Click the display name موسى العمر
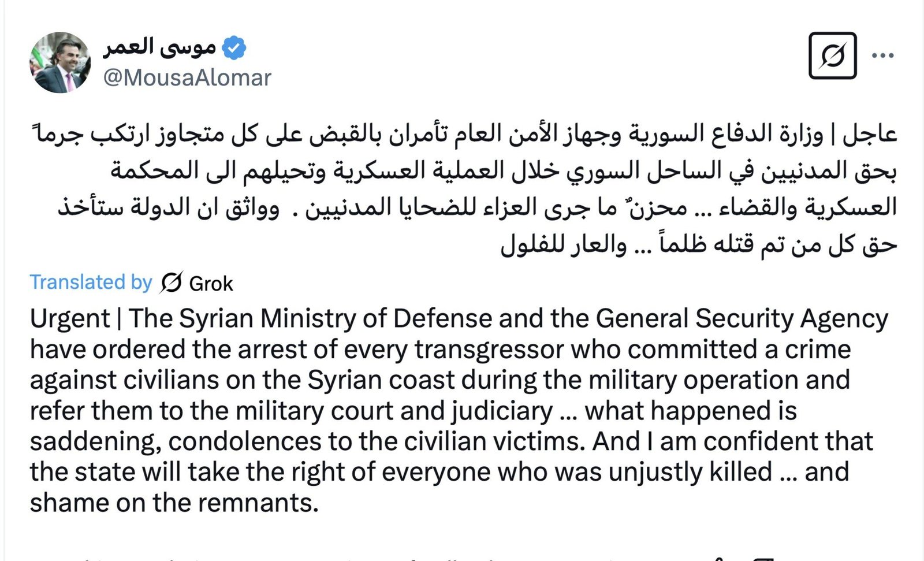 click(159, 47)
